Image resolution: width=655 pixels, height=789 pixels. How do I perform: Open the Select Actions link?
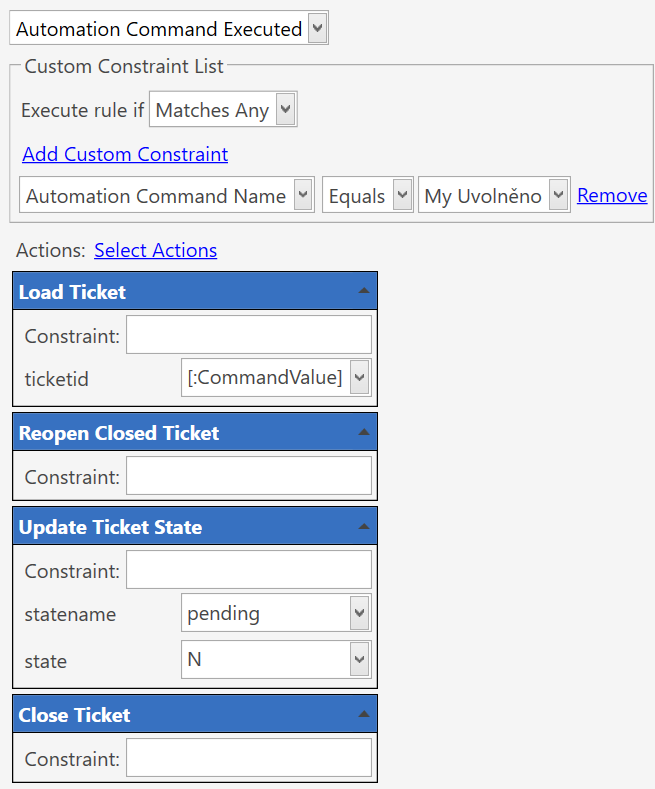coord(155,250)
